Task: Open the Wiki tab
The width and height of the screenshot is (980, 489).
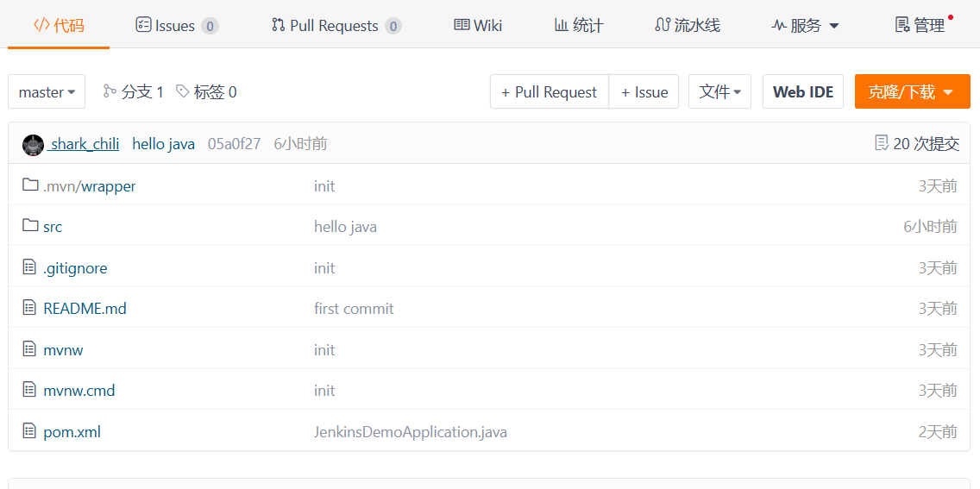Action: pyautogui.click(x=478, y=26)
